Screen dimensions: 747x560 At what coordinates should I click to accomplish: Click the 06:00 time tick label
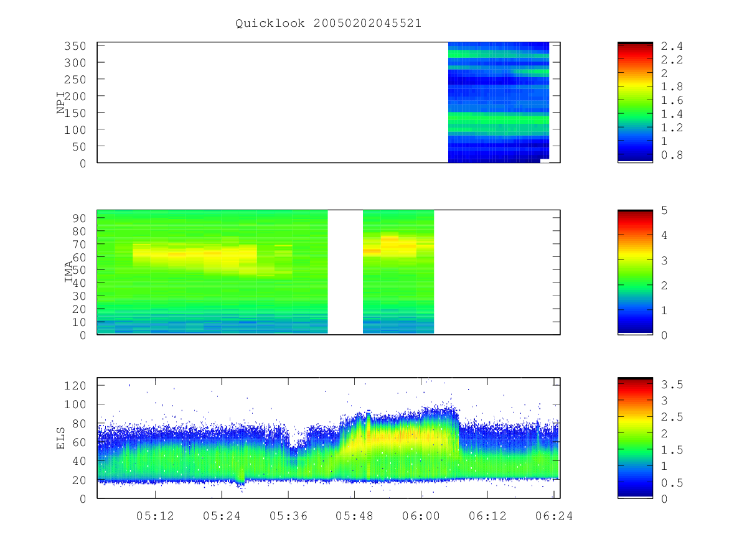coord(421,516)
